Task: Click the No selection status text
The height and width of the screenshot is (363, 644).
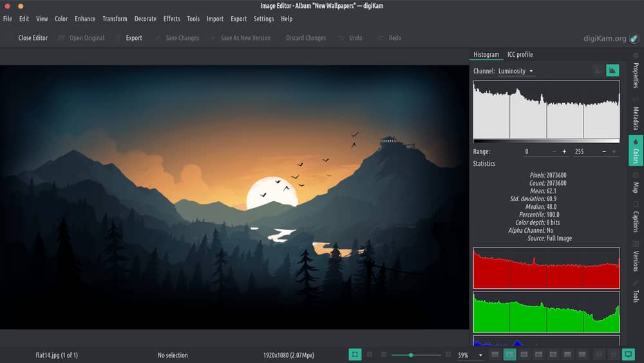Action: [173, 355]
